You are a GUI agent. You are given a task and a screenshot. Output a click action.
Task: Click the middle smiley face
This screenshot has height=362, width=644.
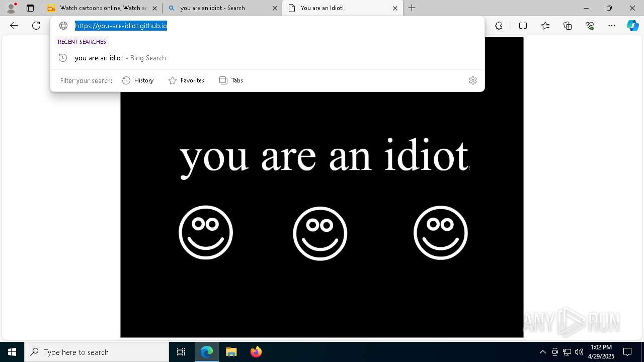coord(320,233)
